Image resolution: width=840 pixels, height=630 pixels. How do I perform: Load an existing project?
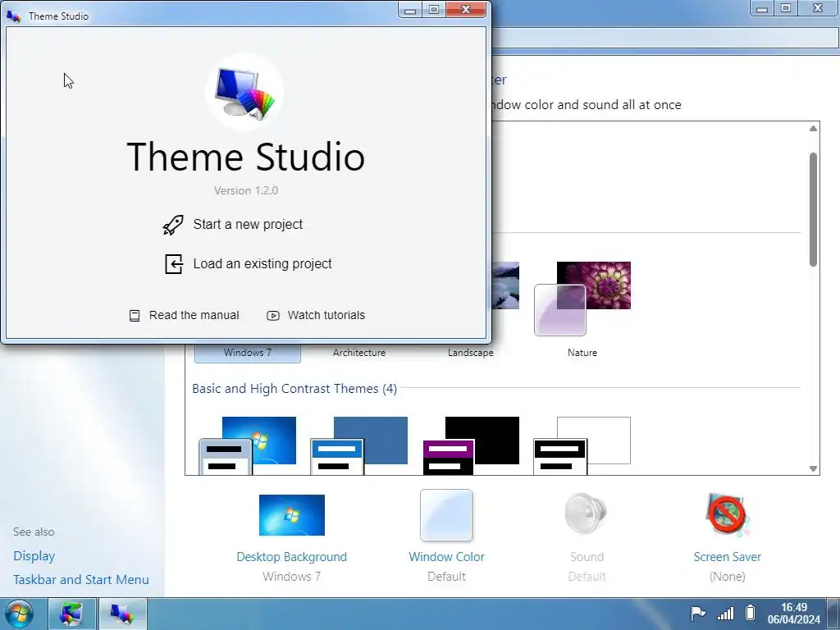248,263
